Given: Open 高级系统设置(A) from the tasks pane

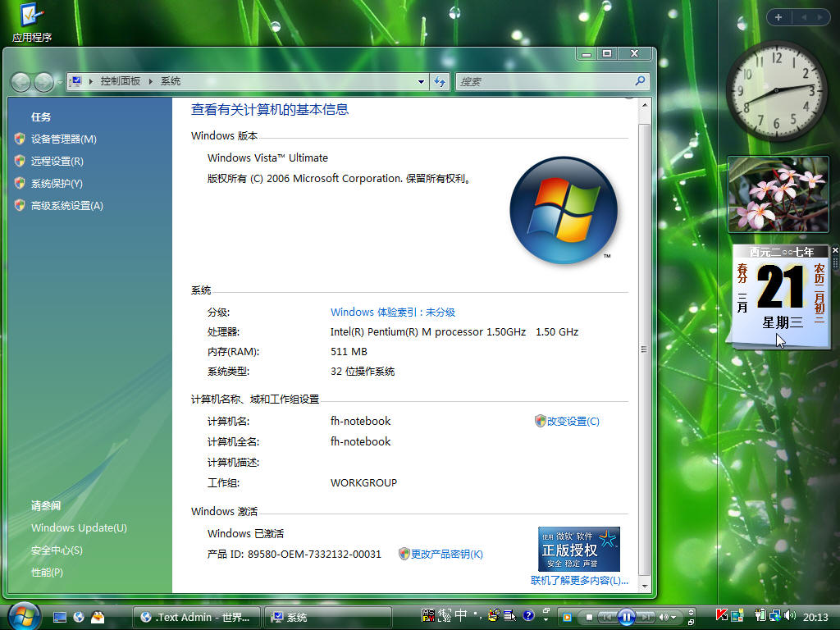Looking at the screenshot, I should pos(67,206).
